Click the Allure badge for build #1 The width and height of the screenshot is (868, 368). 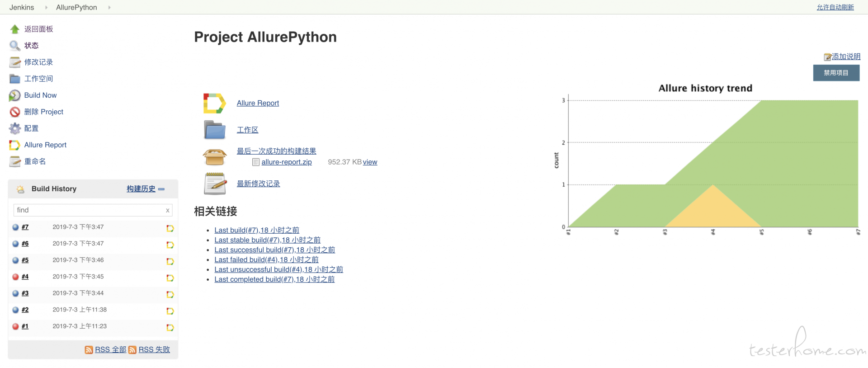tap(170, 327)
